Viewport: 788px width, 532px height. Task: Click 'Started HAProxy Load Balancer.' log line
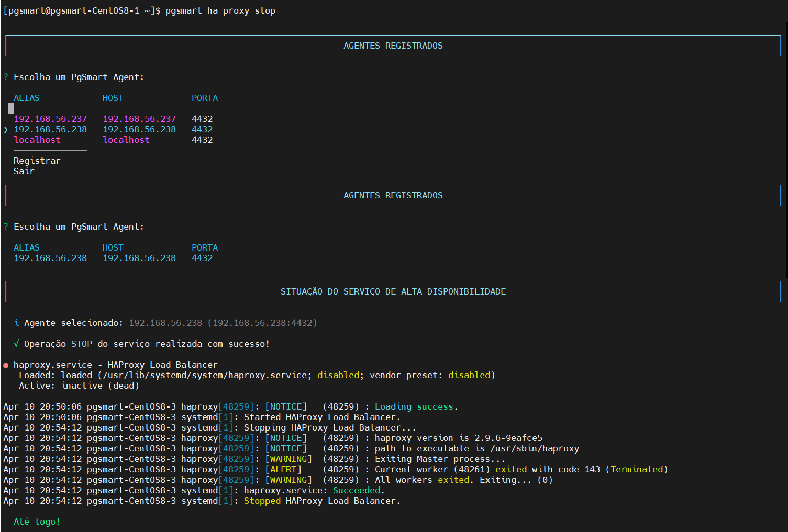(323, 417)
